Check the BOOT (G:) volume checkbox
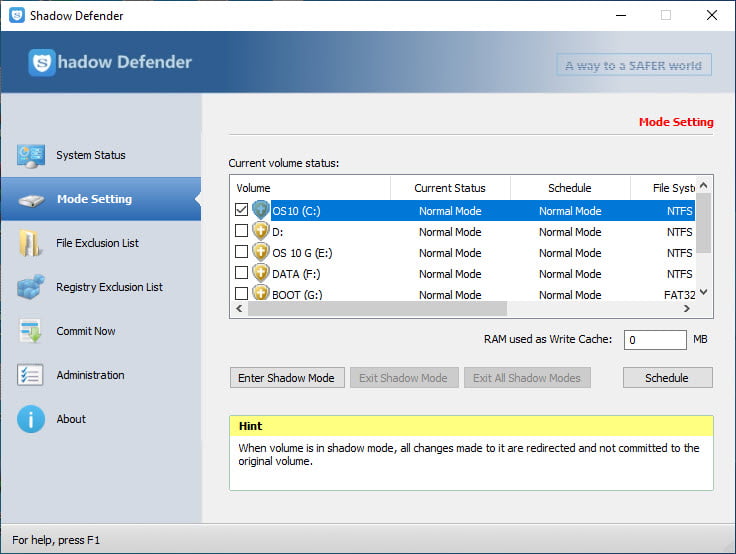Screen dimensions: 736x554 (241, 293)
